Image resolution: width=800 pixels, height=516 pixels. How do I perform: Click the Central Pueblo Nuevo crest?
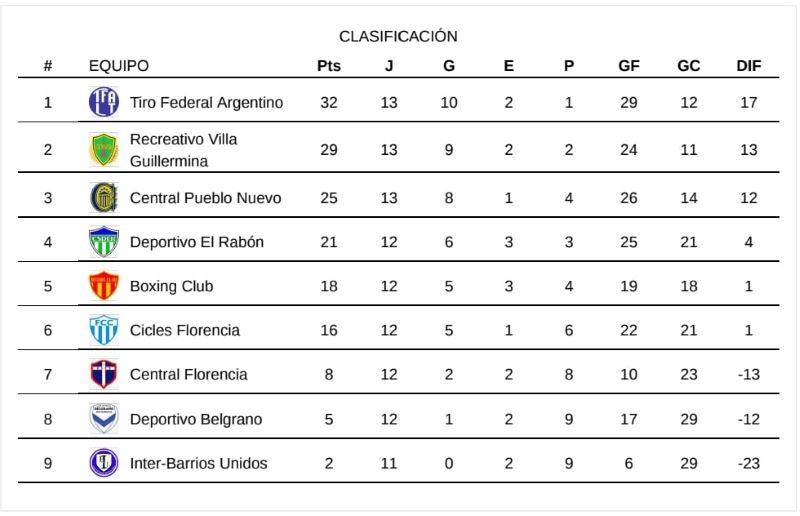(103, 198)
